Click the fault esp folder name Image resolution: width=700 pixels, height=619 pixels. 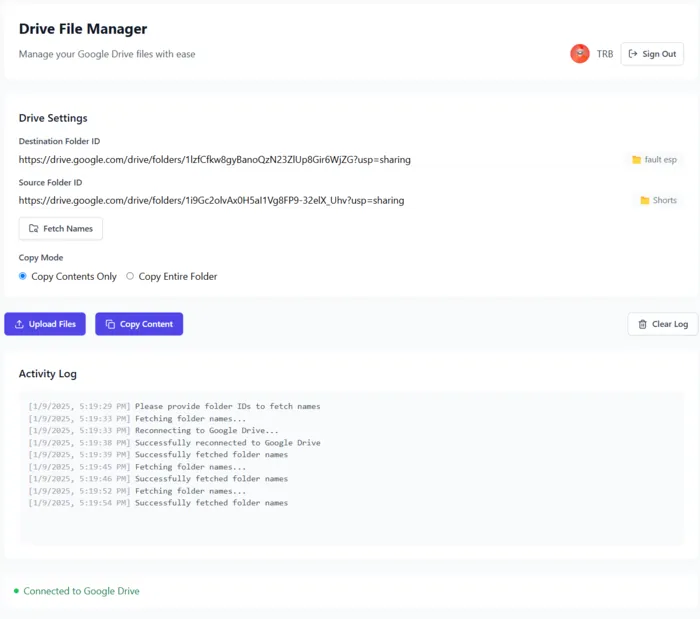(660, 160)
